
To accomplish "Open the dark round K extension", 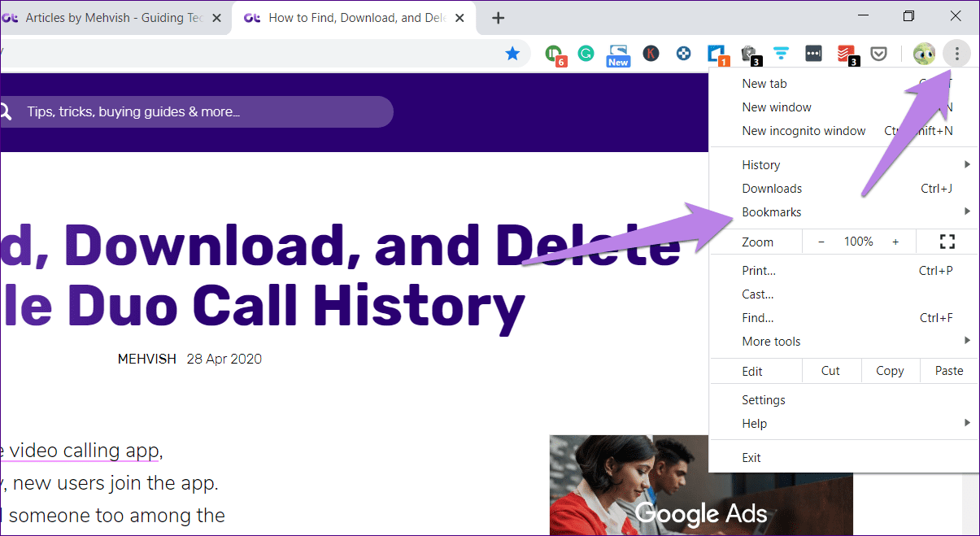I will click(x=651, y=54).
